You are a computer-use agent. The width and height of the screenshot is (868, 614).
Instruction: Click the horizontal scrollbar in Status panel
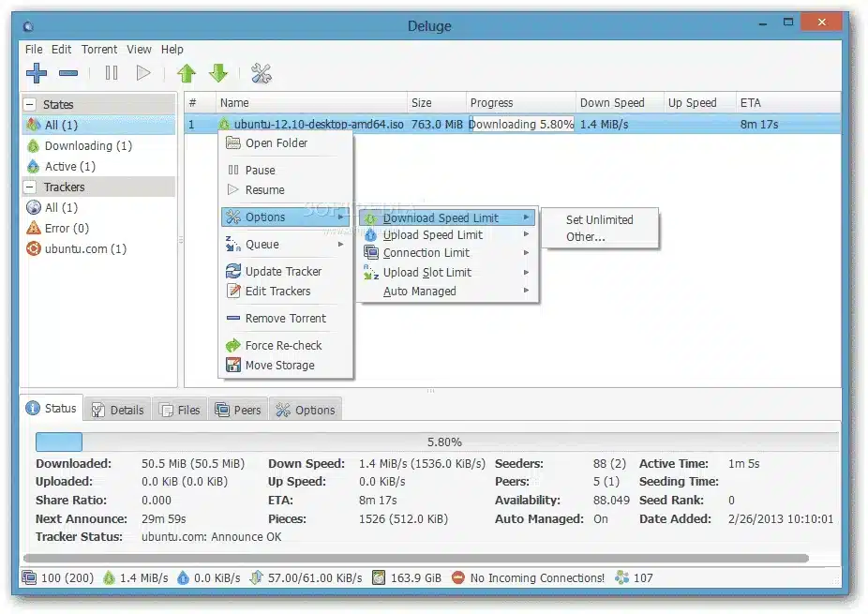pos(416,558)
